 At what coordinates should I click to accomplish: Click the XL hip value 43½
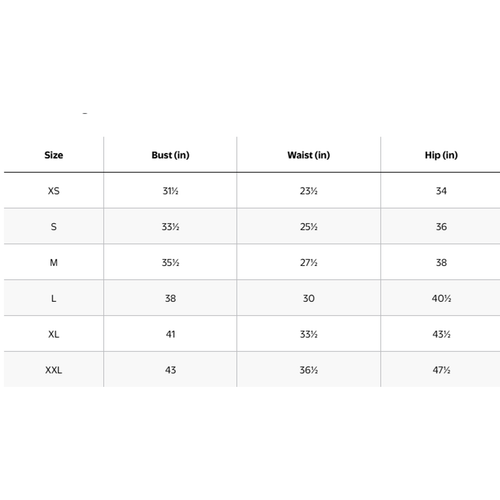(x=441, y=334)
